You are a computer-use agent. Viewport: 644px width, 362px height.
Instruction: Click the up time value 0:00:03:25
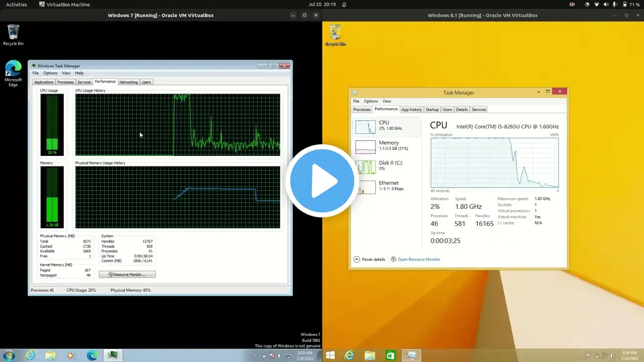click(x=445, y=241)
